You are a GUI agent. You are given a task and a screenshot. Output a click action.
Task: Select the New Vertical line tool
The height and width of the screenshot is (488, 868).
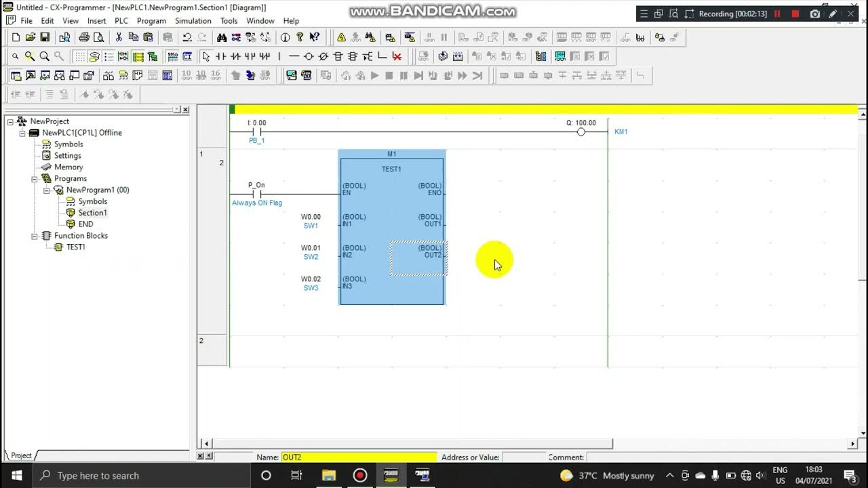coord(279,56)
